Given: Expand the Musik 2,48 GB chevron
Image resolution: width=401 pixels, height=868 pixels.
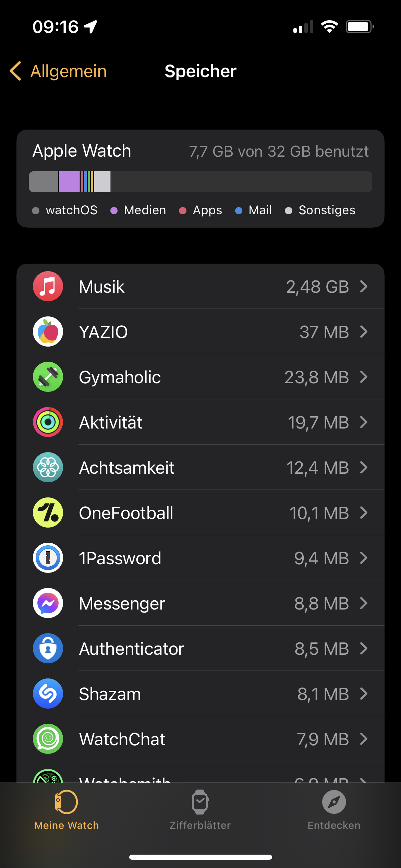Looking at the screenshot, I should click(x=364, y=286).
